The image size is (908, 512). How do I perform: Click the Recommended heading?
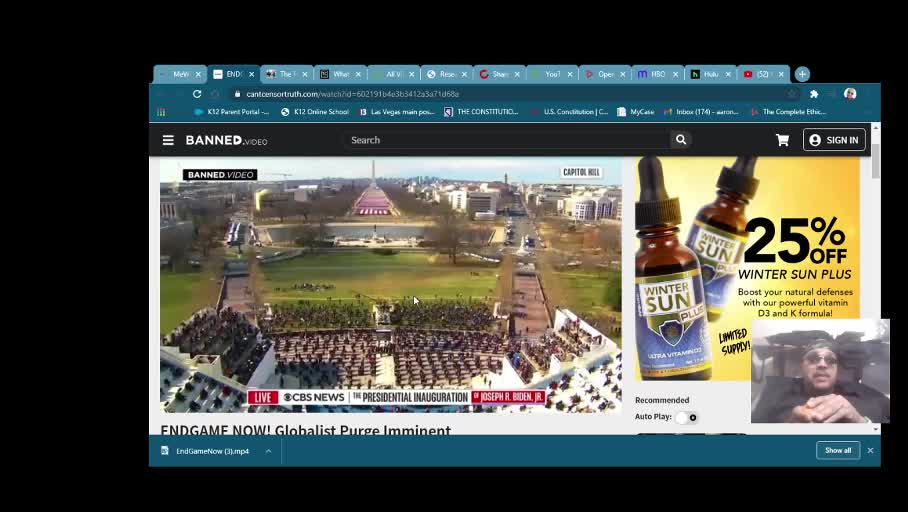662,400
